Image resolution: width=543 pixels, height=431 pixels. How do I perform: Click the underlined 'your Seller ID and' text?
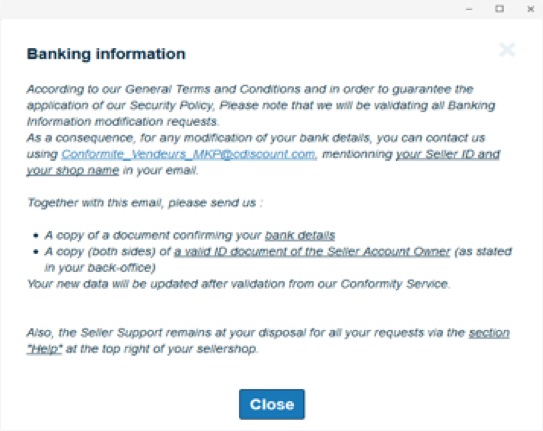tap(448, 154)
